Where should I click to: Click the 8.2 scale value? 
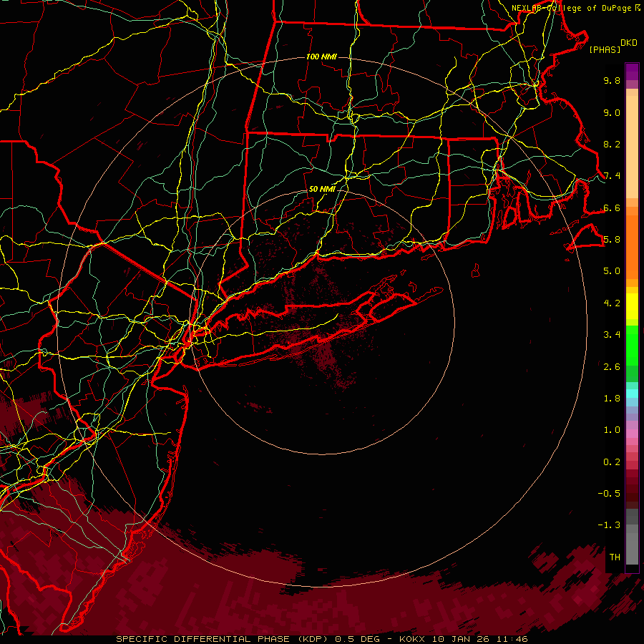[x=612, y=144]
